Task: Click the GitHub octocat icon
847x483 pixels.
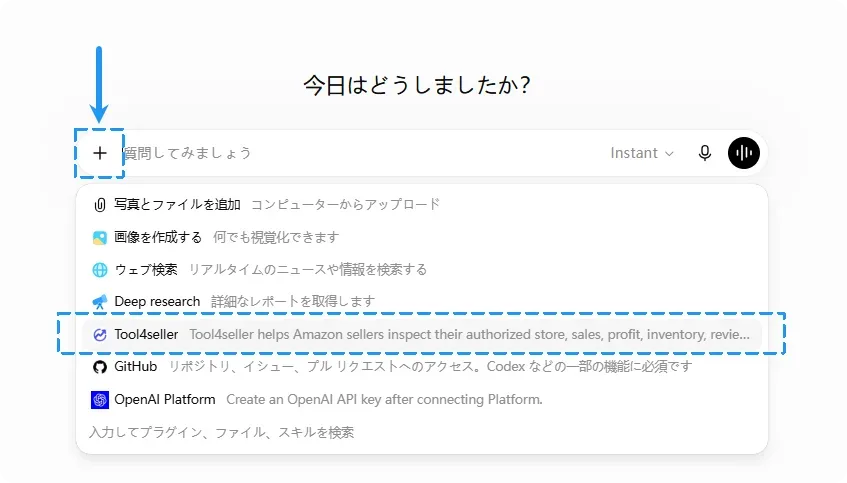Action: [x=100, y=367]
